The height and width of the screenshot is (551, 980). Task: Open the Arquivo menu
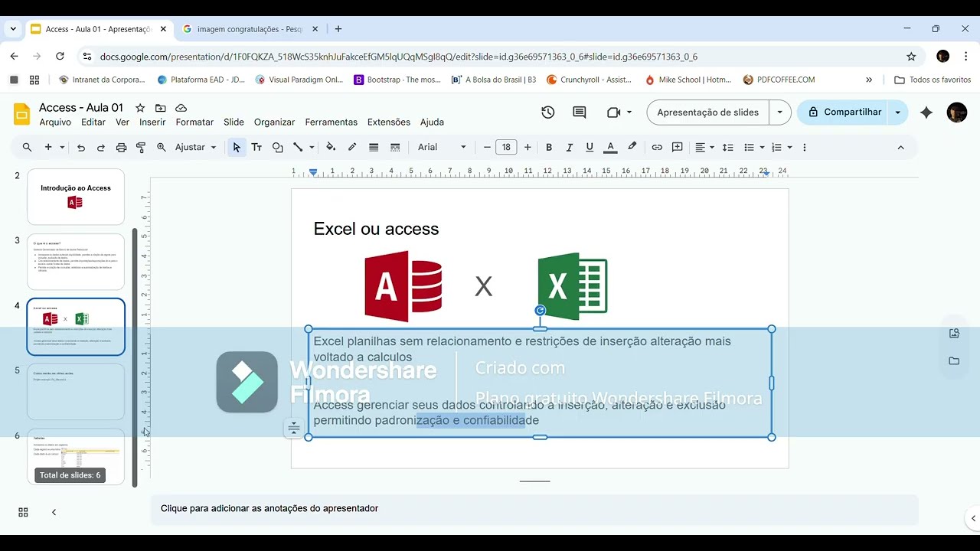point(55,122)
